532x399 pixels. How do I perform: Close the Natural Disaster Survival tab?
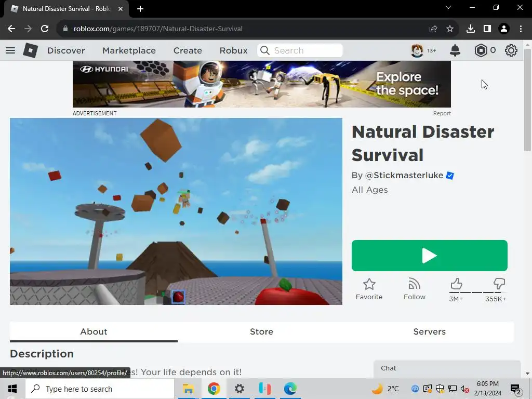point(121,9)
